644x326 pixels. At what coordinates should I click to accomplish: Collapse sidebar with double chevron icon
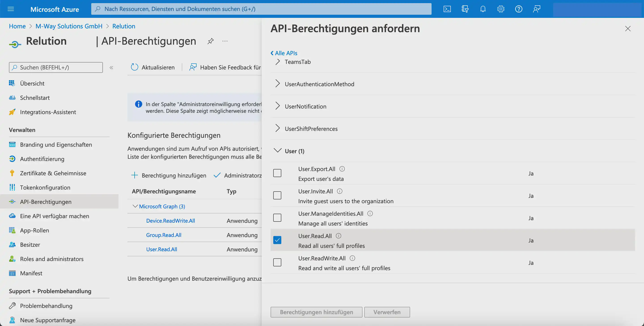[x=112, y=67]
